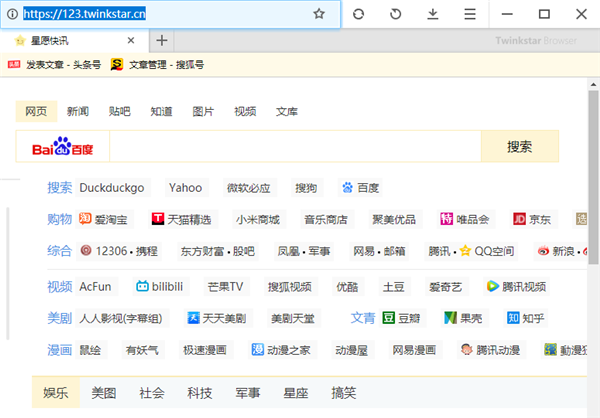Open the downloads icon
The height and width of the screenshot is (418, 600).
(x=433, y=14)
